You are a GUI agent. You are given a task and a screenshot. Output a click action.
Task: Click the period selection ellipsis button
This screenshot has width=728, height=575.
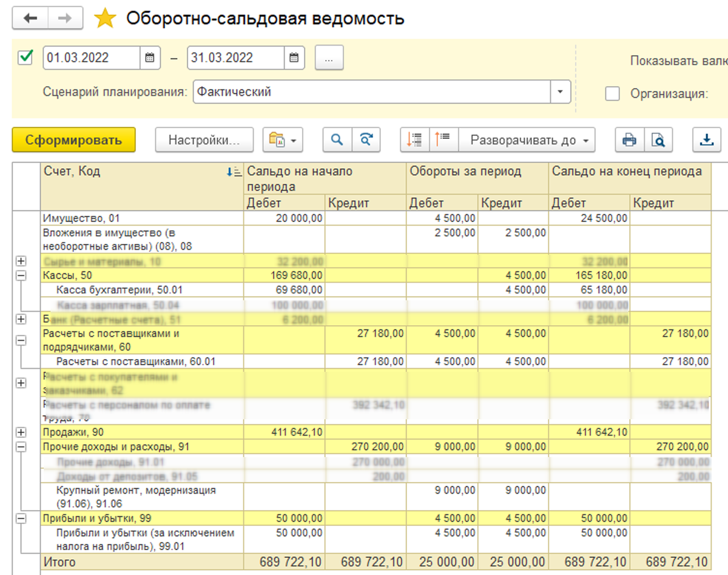(x=329, y=58)
